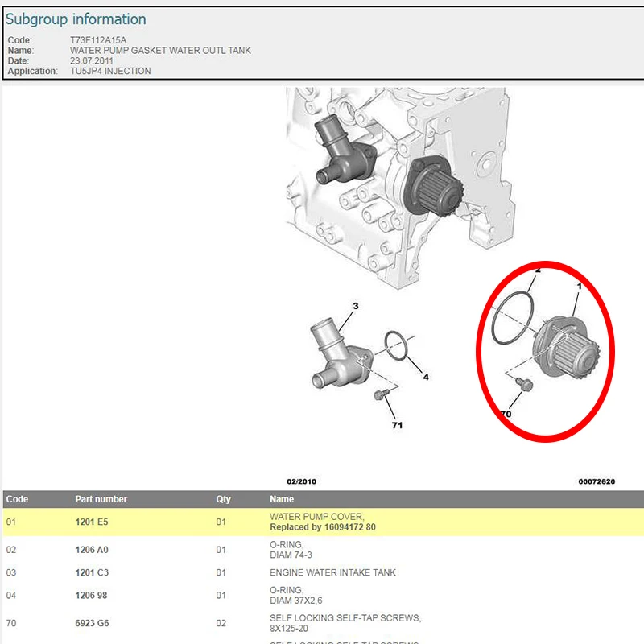Click part number 6923 G6

[x=92, y=623]
